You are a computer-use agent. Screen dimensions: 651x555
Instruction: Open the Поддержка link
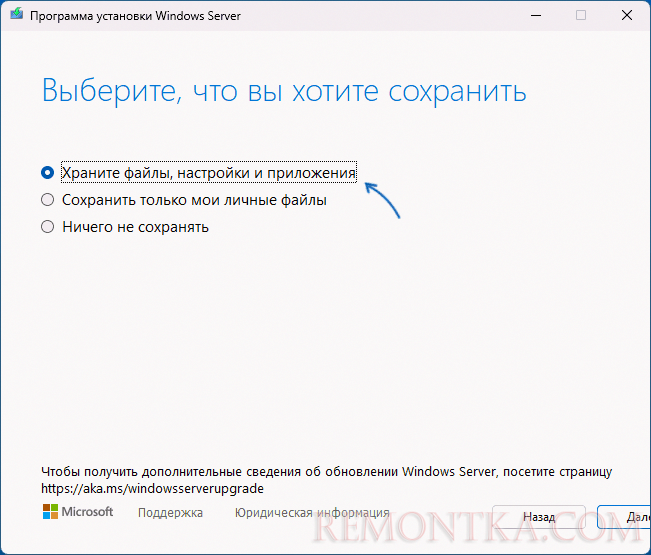(x=170, y=513)
